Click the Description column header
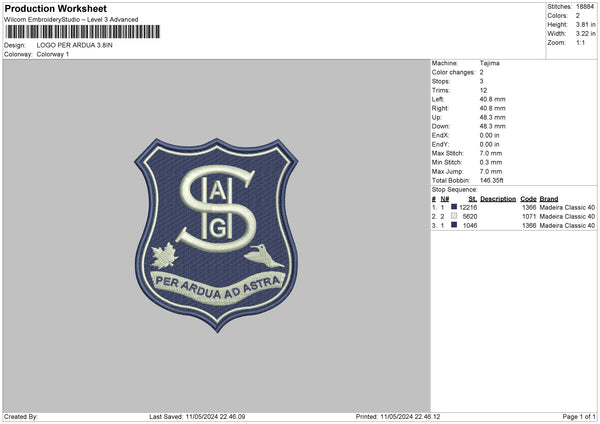Image resolution: width=600 pixels, height=424 pixels. (x=498, y=199)
